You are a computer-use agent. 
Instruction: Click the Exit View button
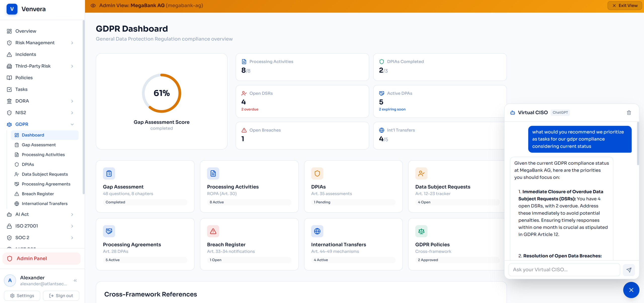click(625, 6)
